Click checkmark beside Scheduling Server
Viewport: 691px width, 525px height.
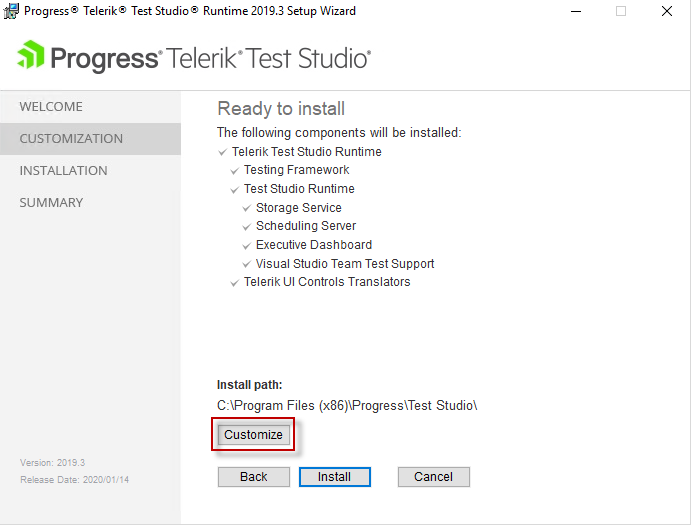[246, 227]
